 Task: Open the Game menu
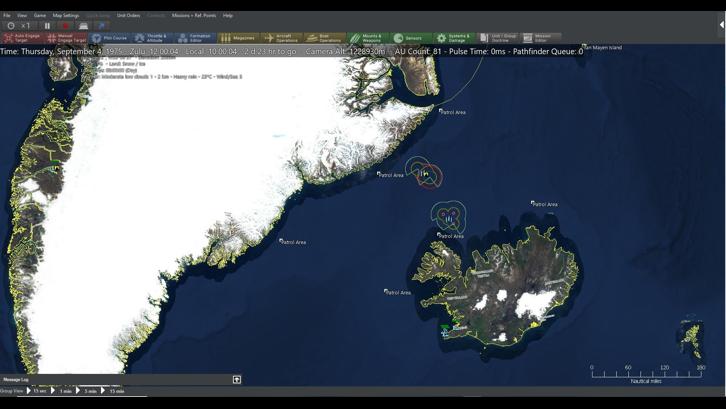(x=40, y=15)
